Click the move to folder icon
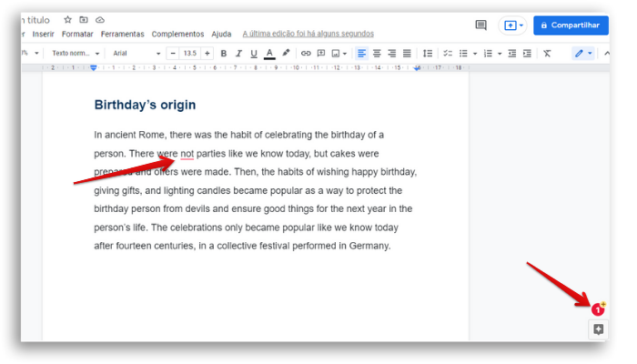 pos(84,19)
